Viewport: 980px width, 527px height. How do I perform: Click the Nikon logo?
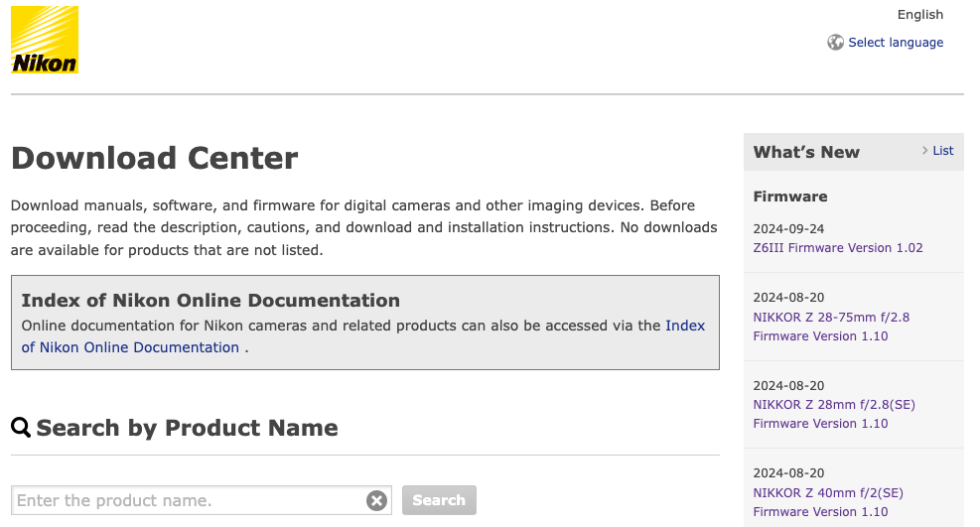[45, 40]
